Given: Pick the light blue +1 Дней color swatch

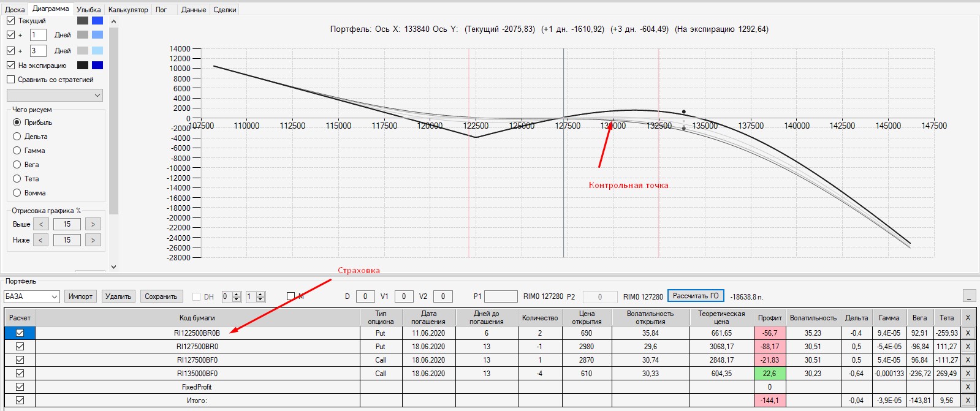Looking at the screenshot, I should 97,35.
